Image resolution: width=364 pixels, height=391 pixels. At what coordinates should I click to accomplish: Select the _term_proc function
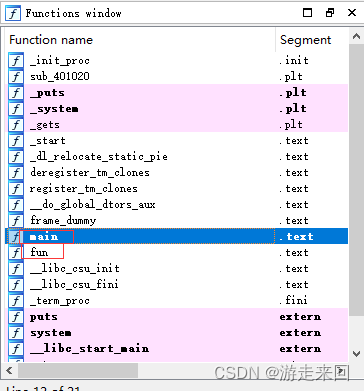[60, 301]
